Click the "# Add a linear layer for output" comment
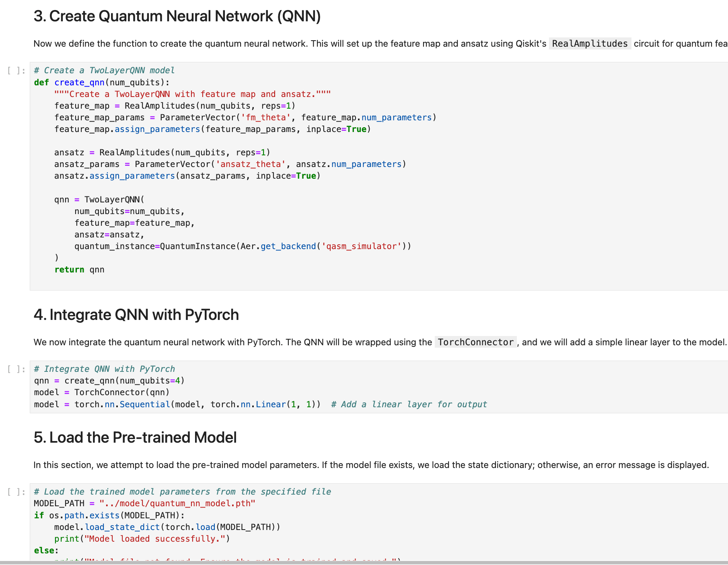Image resolution: width=728 pixels, height=565 pixels. (409, 404)
